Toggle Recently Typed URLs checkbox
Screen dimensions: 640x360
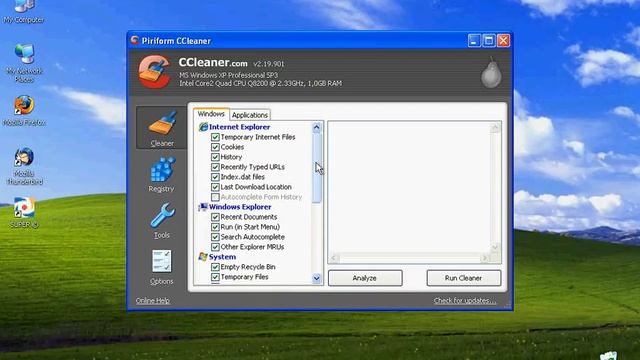tap(215, 167)
